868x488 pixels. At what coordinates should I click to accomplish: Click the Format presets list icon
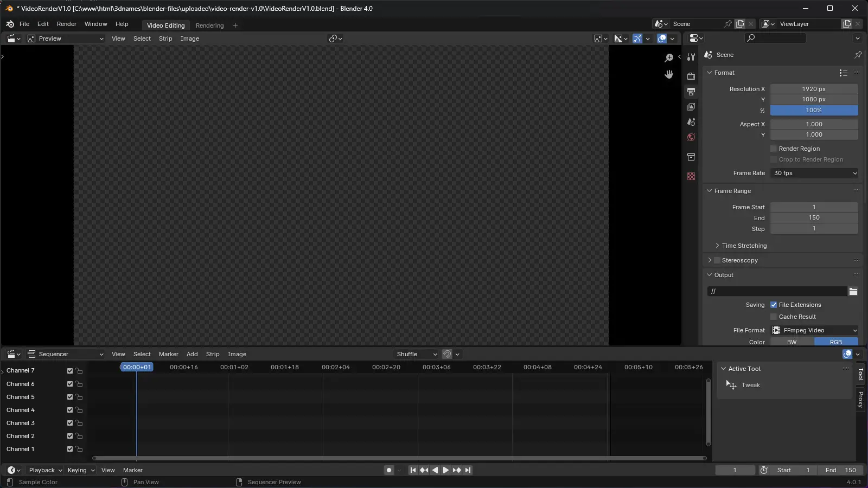843,73
